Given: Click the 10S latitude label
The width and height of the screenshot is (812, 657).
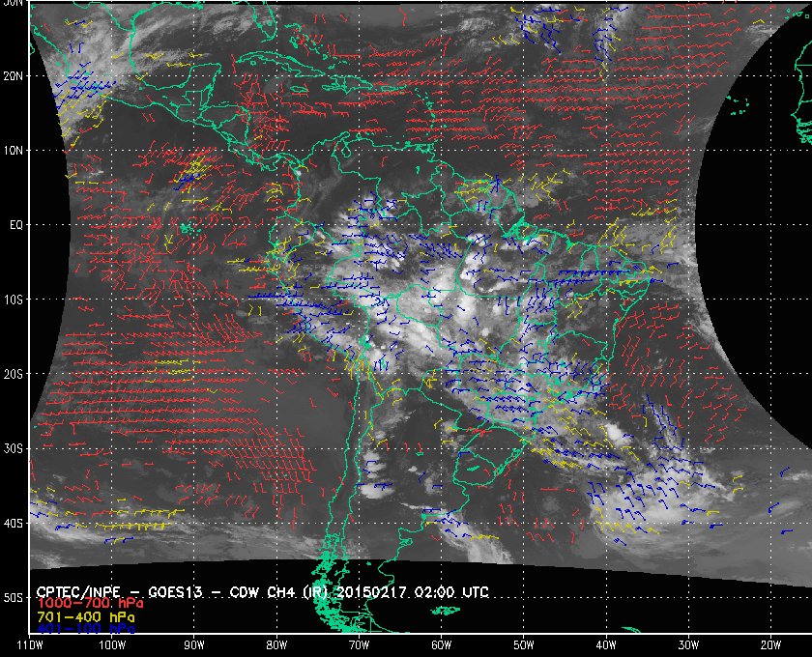Looking at the screenshot, I should (13, 300).
